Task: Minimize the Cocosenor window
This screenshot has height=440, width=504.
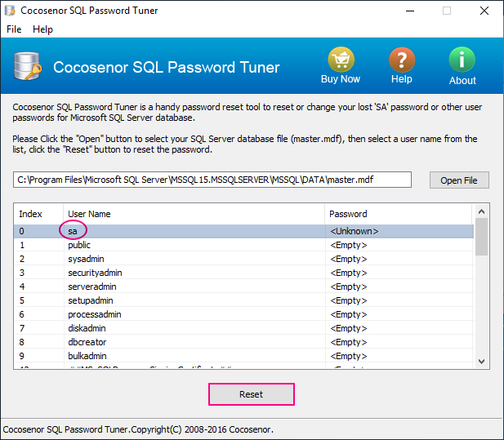Action: [x=410, y=11]
